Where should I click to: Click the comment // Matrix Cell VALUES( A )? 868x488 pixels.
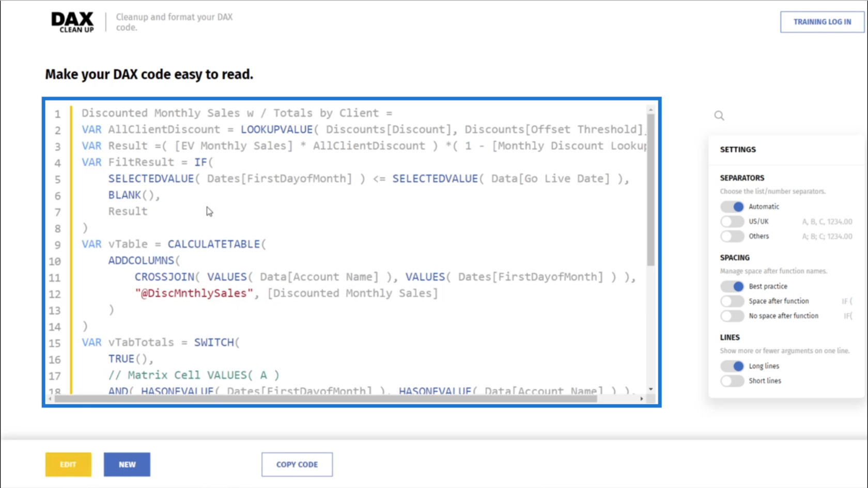click(x=194, y=375)
